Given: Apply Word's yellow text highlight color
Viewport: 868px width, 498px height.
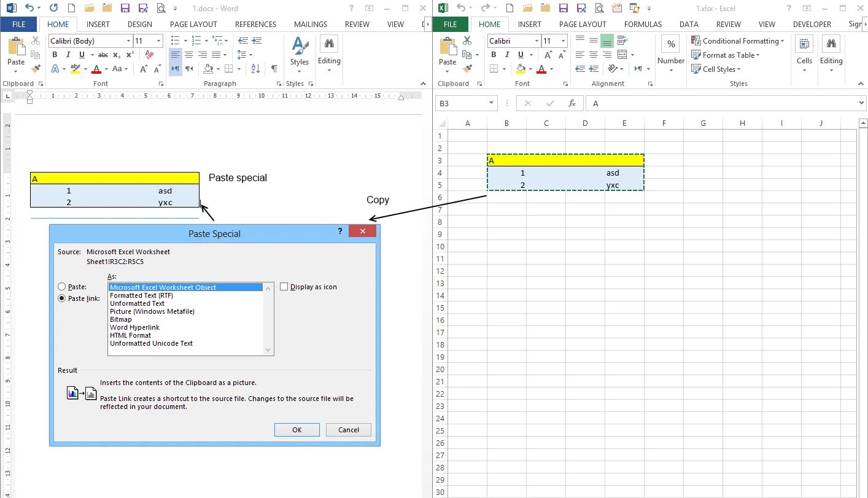Looking at the screenshot, I should tap(76, 69).
